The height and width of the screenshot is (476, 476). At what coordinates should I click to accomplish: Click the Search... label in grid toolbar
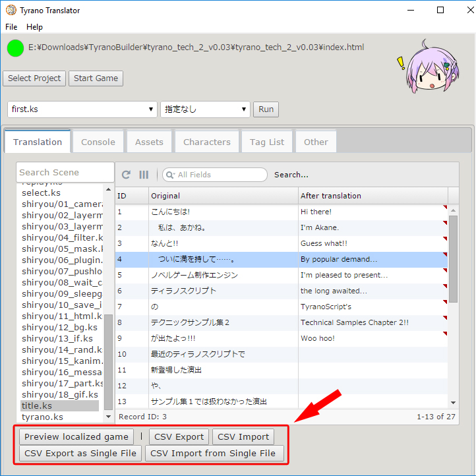(291, 175)
